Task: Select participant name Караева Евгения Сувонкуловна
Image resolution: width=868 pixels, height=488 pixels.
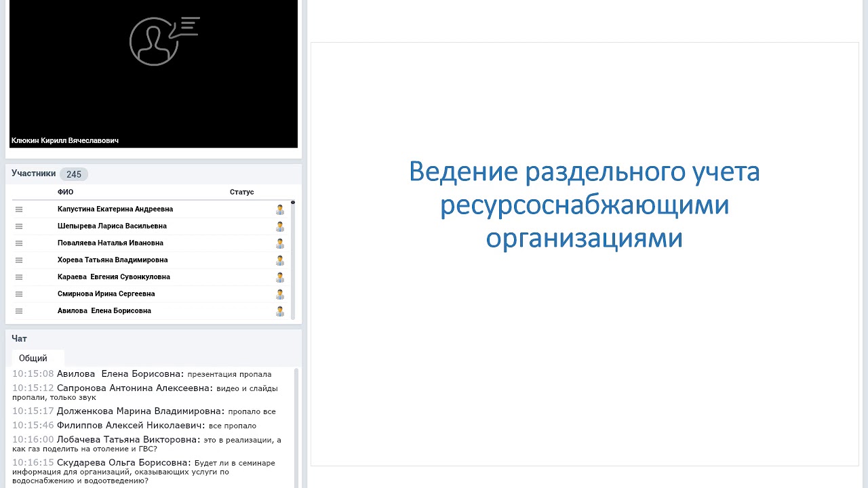Action: click(x=114, y=277)
